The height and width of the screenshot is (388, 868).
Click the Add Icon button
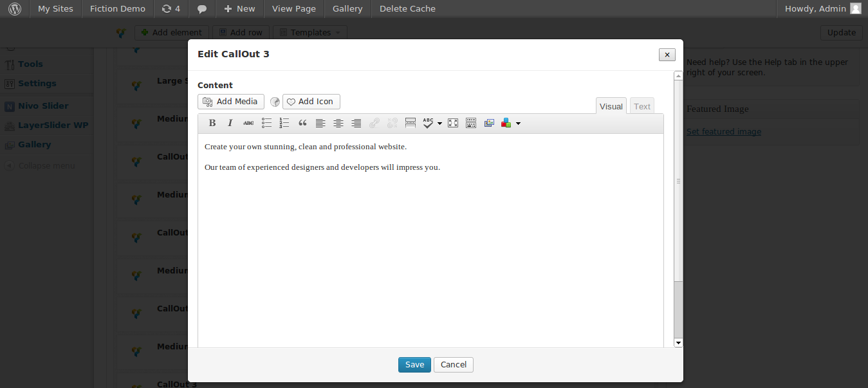click(x=311, y=102)
